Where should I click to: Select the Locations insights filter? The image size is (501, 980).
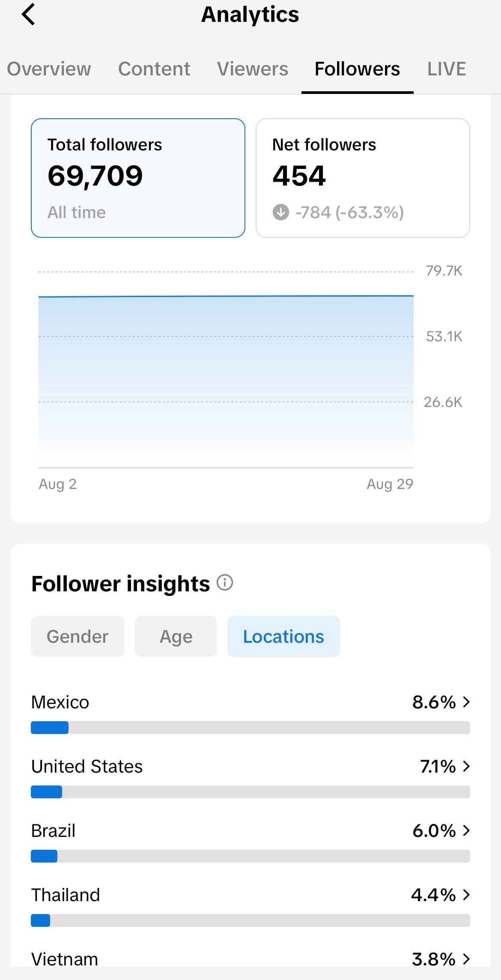pos(283,636)
